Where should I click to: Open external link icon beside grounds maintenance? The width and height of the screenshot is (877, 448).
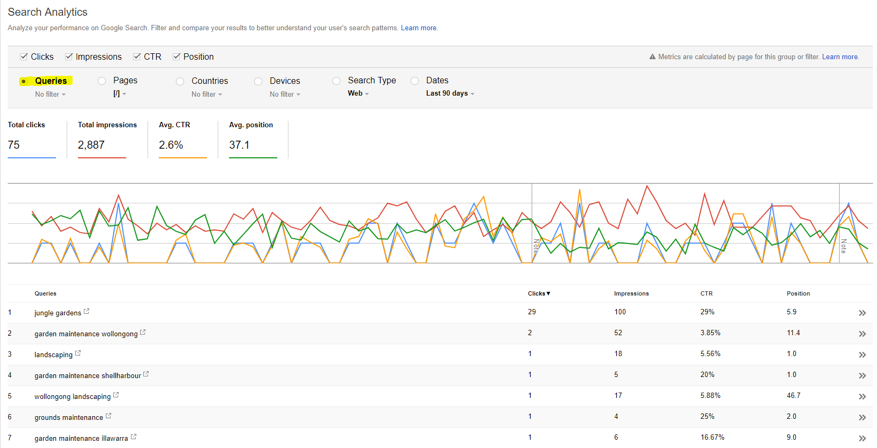pos(108,416)
